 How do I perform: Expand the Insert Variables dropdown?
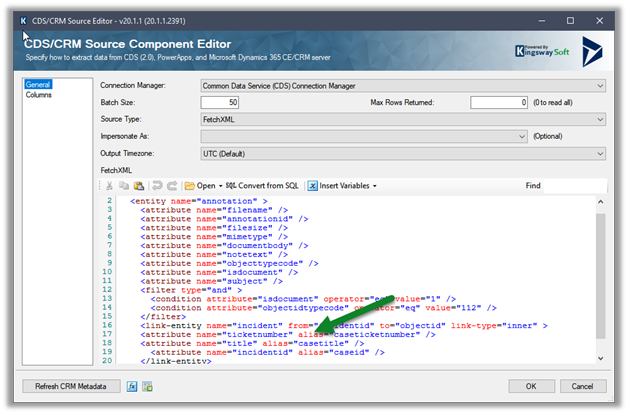click(x=343, y=185)
